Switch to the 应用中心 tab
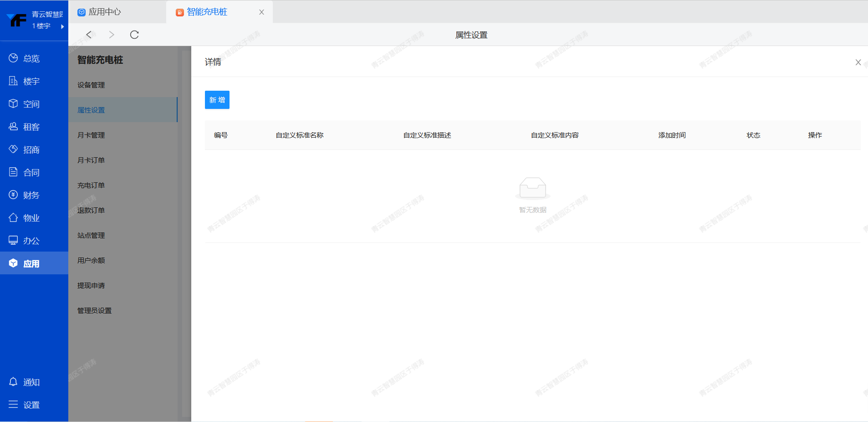This screenshot has width=868, height=422. 104,12
